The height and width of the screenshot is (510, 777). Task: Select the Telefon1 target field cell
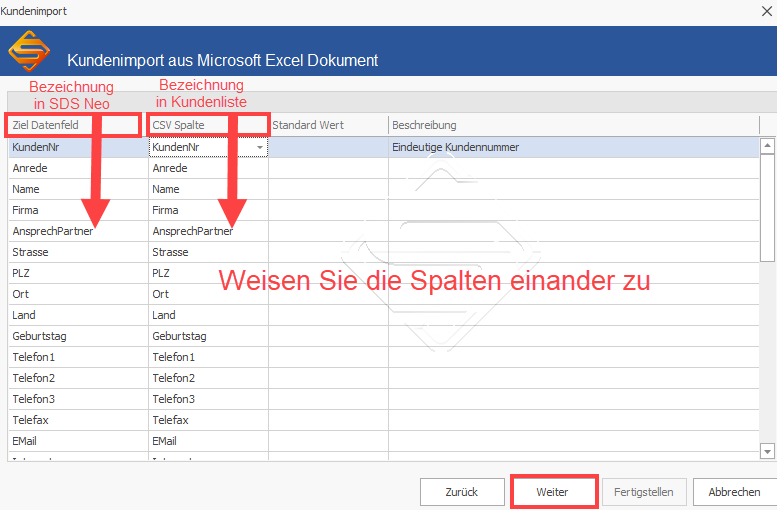[78, 357]
